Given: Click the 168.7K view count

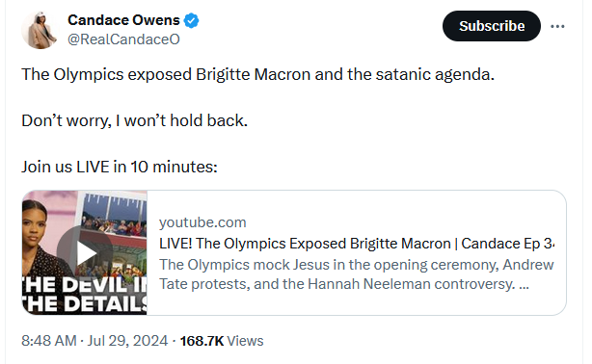Looking at the screenshot, I should tap(202, 341).
